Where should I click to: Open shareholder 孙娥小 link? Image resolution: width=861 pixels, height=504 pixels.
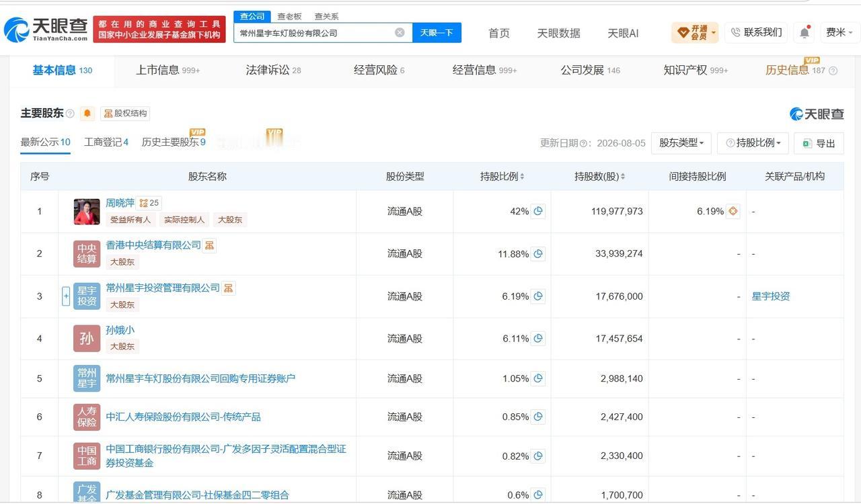click(120, 330)
